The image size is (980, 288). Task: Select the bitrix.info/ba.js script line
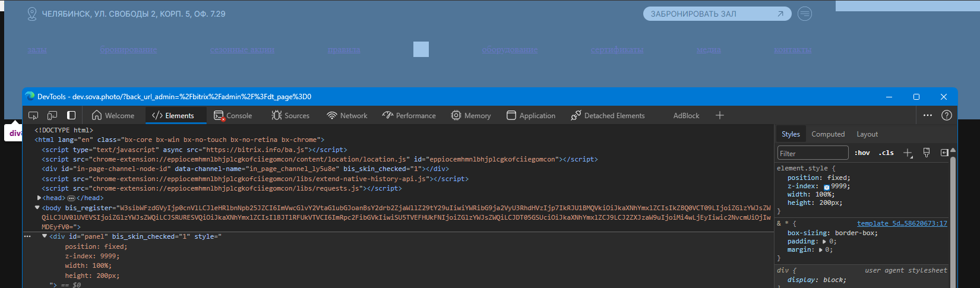tap(194, 150)
